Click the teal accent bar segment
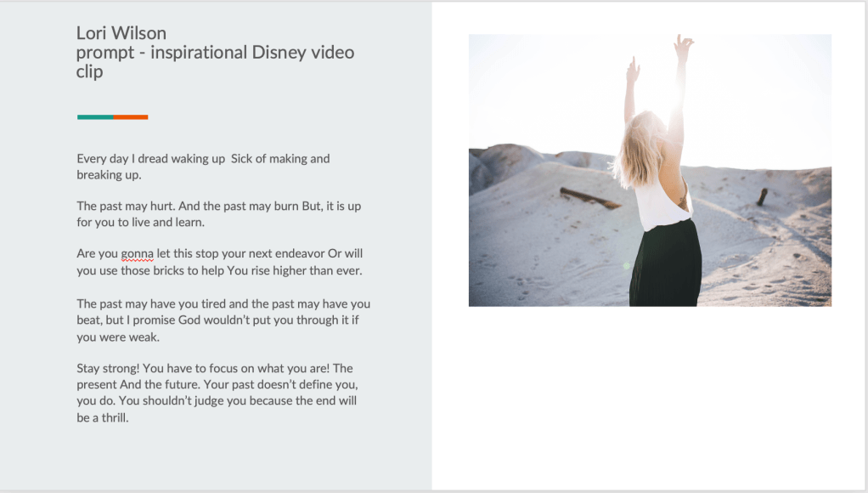The image size is (868, 493). [x=95, y=117]
